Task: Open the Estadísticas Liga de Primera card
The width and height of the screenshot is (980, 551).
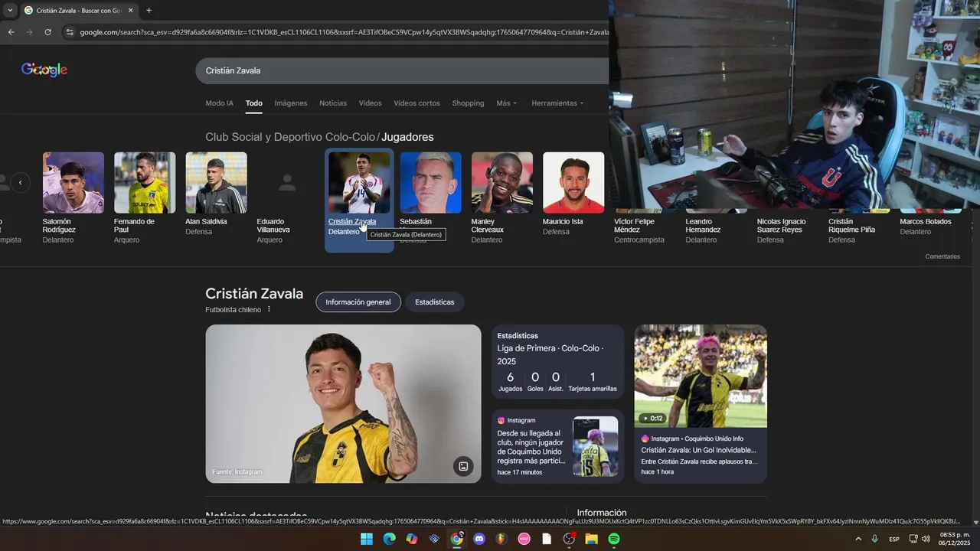Action: click(557, 361)
